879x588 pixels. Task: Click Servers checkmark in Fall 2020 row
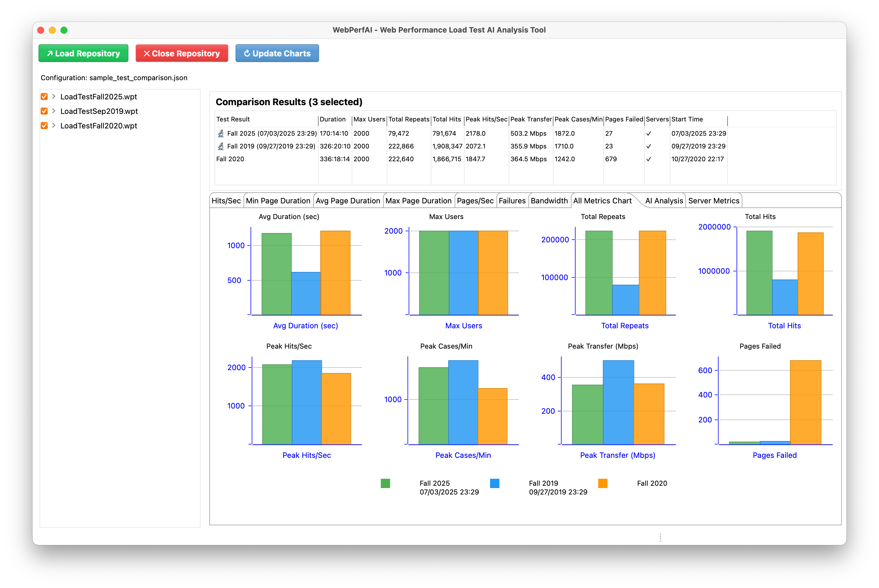point(648,159)
